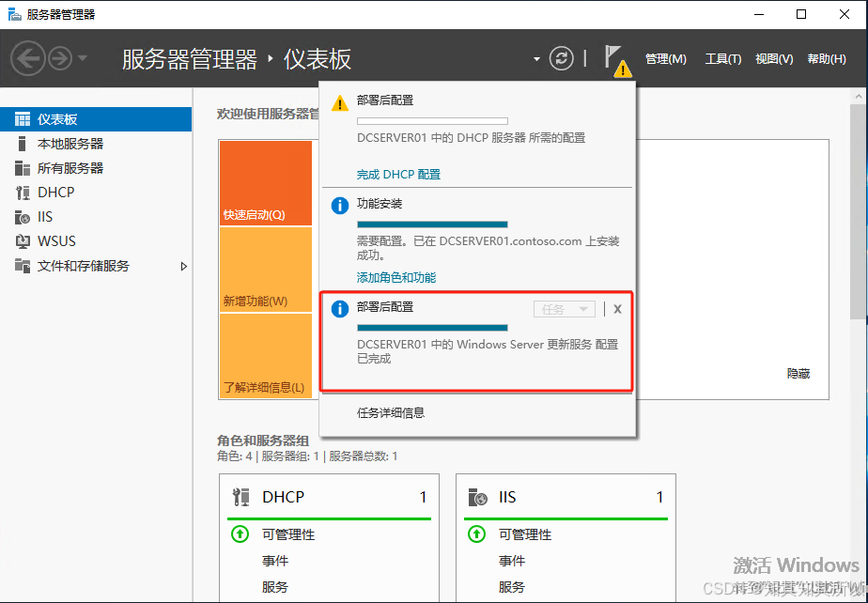Click the 添加角色和功能 link
Image resolution: width=868 pixels, height=603 pixels.
[396, 277]
